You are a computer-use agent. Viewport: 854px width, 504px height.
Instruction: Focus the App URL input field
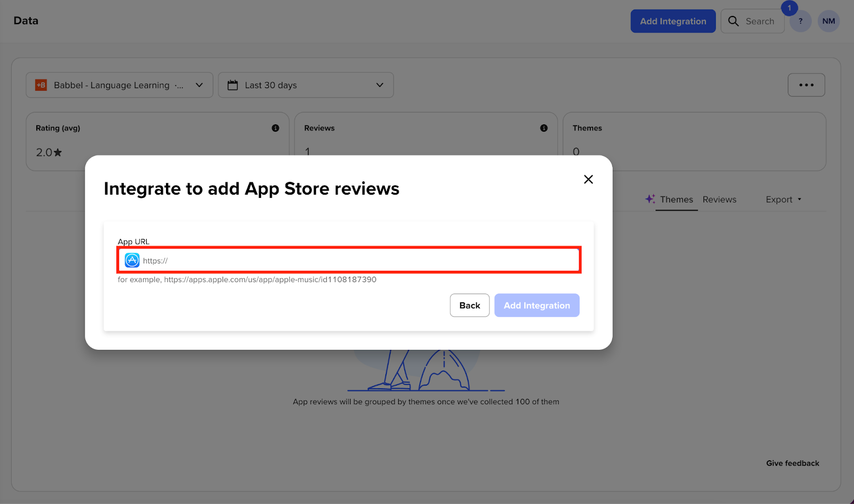[x=358, y=260]
